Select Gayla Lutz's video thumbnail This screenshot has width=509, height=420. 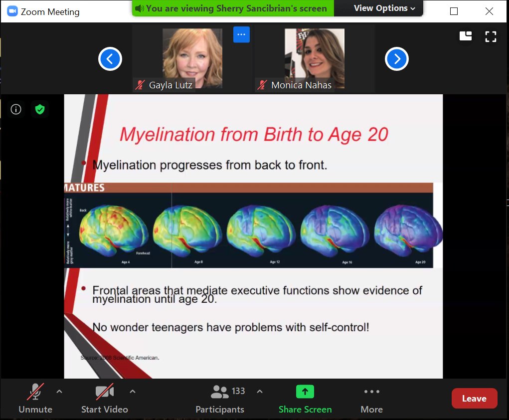coord(192,58)
